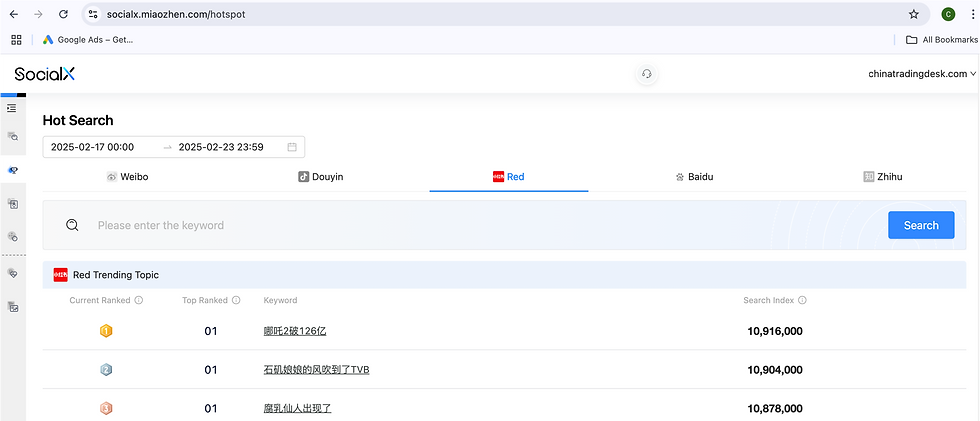Click the silver rank 2 medal
980x421 pixels.
[106, 370]
